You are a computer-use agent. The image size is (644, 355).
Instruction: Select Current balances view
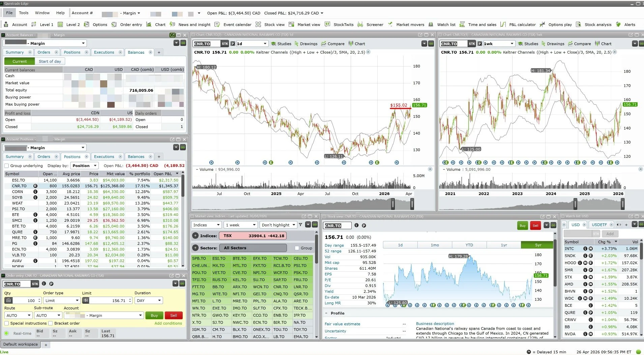[20, 61]
